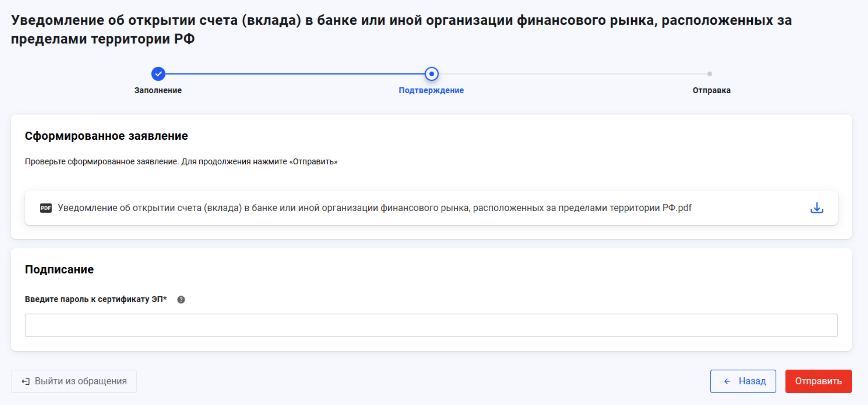Click the completed Заполнение checkmark step
The width and height of the screenshot is (868, 405).
[x=158, y=74]
